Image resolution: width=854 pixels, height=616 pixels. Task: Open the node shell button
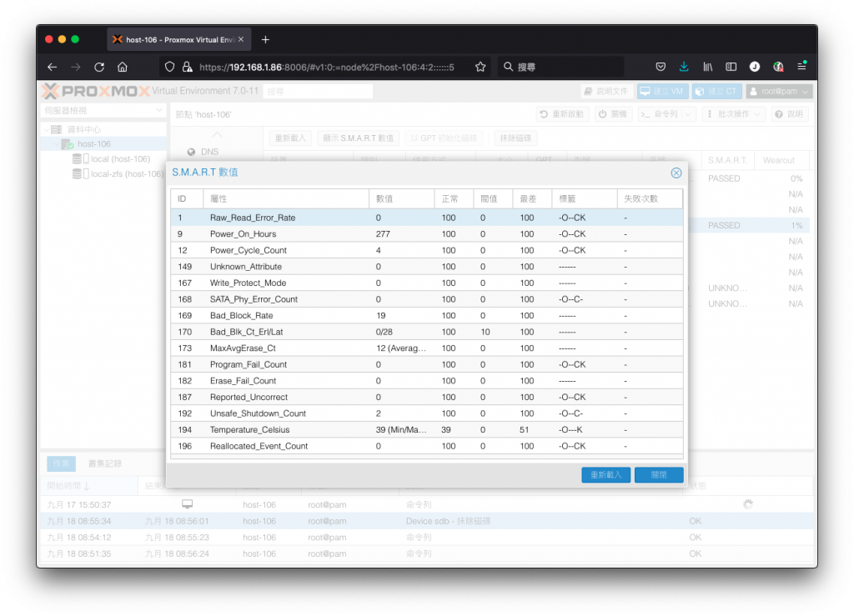660,114
